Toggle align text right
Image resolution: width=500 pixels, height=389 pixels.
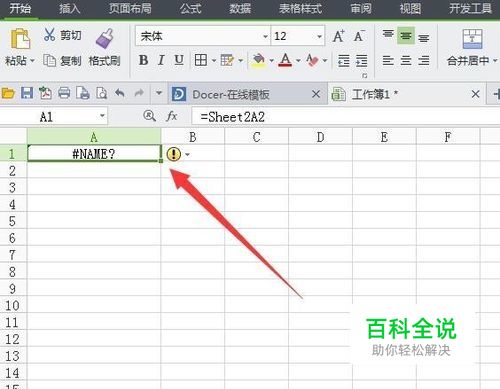tap(424, 61)
